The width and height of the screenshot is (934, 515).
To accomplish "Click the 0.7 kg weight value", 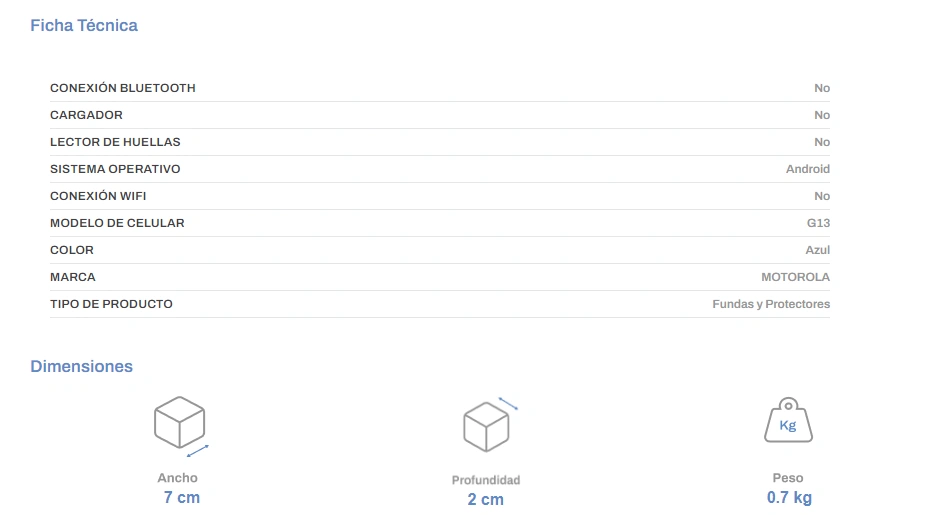I will [x=789, y=498].
